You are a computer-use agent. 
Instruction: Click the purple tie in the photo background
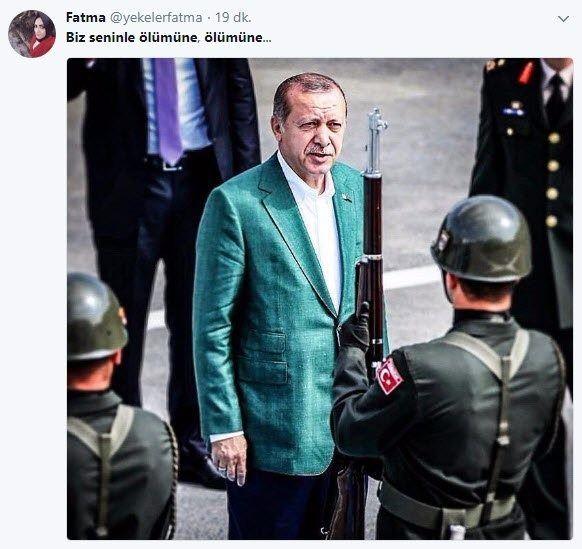pos(168,111)
